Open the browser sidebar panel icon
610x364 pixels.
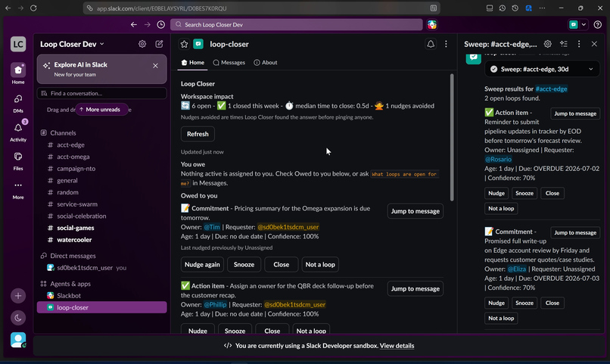point(490,8)
